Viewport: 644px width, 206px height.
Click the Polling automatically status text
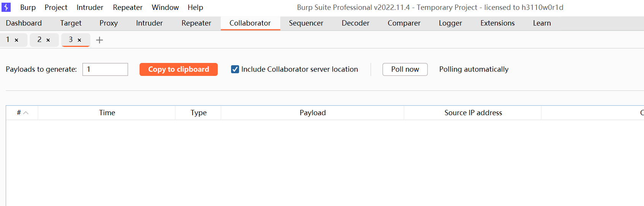pos(474,69)
